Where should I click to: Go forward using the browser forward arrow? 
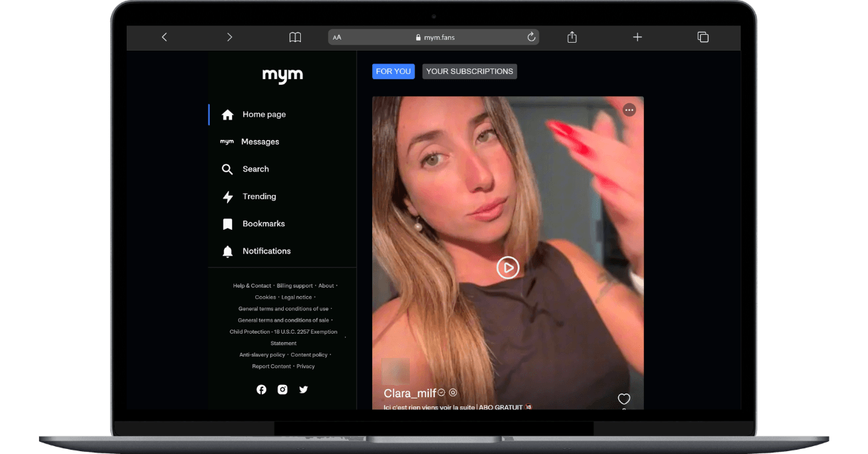229,37
